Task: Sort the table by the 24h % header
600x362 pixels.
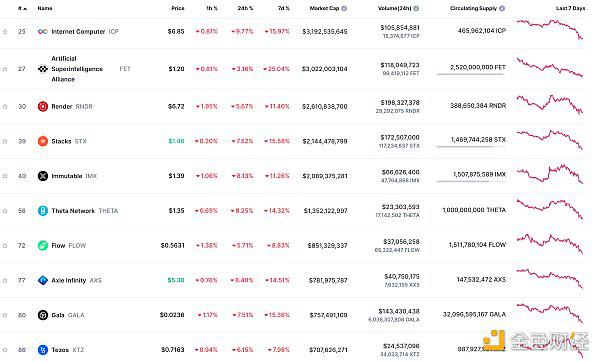Action: pos(245,8)
